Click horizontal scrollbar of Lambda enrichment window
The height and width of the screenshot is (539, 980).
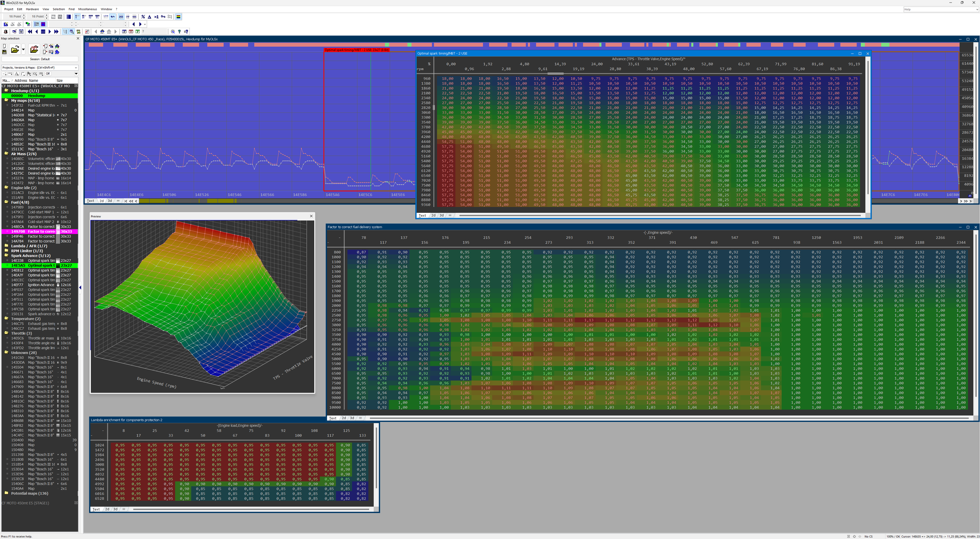pos(251,510)
